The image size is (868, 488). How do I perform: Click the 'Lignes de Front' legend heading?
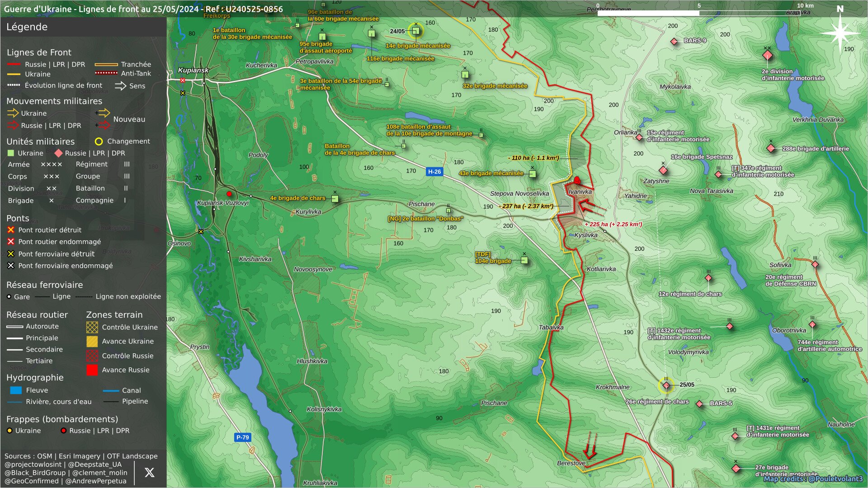coord(39,52)
